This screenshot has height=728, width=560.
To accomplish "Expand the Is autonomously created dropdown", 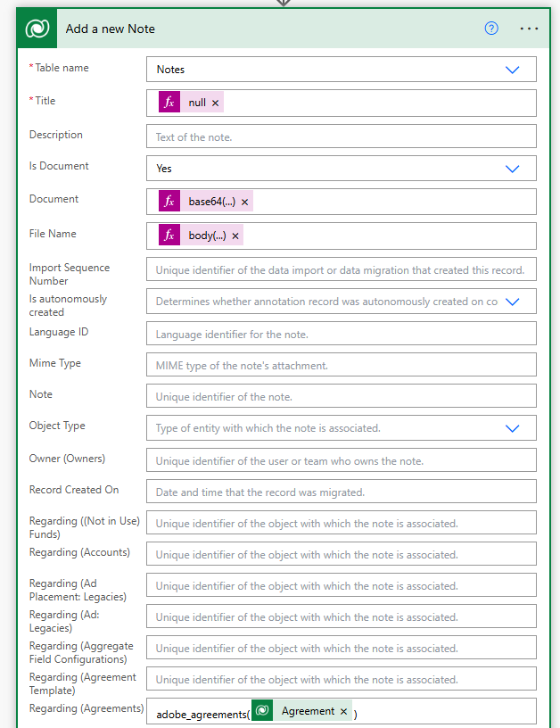I will [512, 302].
